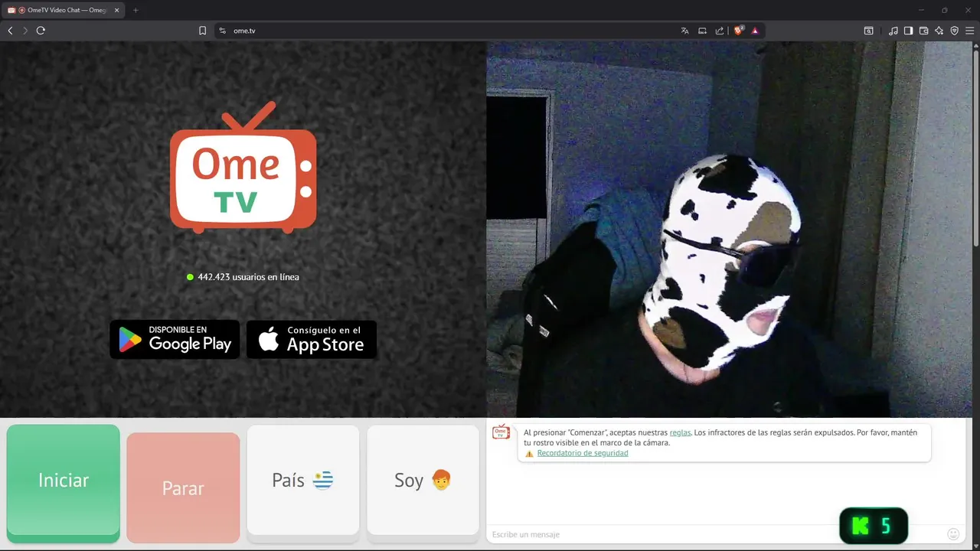
Task: Share this page via the share icon
Action: tap(720, 31)
